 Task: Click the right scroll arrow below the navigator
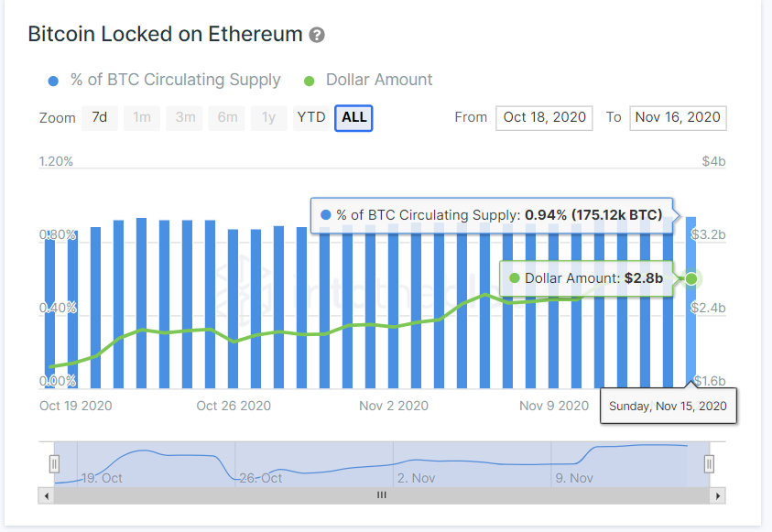[720, 495]
